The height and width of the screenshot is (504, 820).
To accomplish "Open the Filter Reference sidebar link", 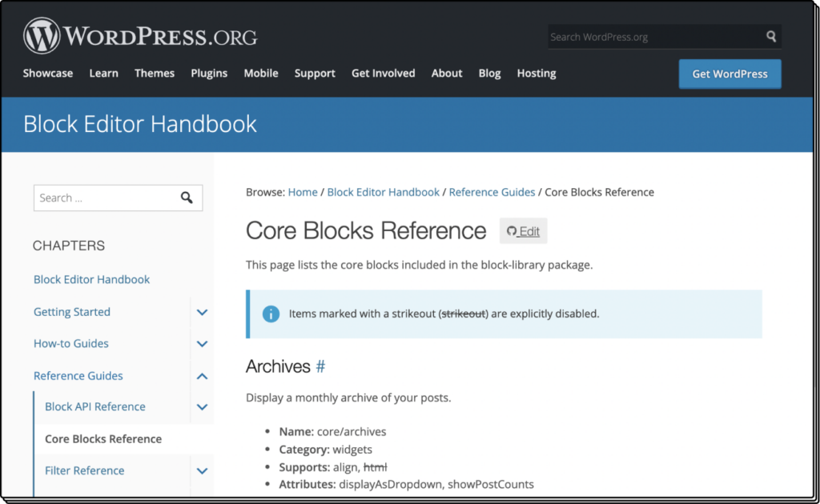I will tap(85, 470).
